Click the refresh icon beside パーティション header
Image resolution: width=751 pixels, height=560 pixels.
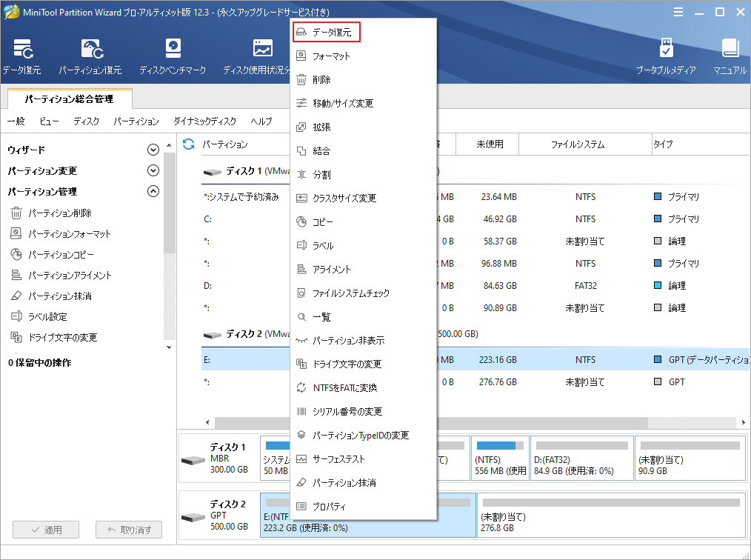[189, 144]
